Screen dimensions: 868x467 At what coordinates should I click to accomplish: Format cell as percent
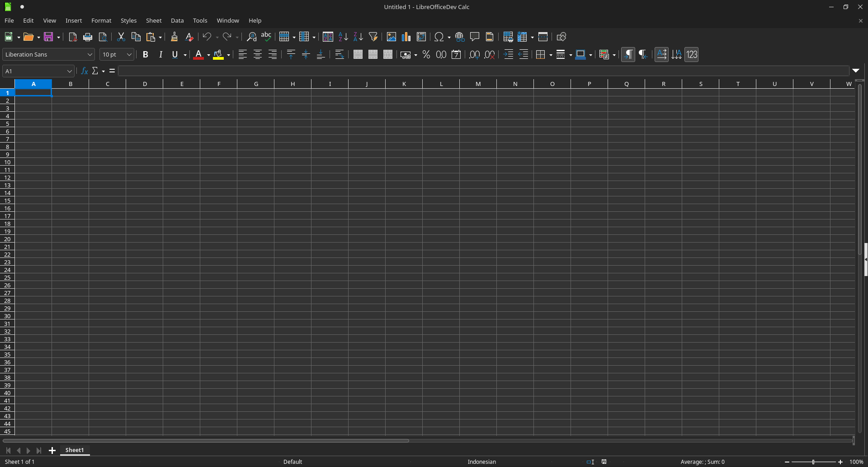pyautogui.click(x=426, y=55)
